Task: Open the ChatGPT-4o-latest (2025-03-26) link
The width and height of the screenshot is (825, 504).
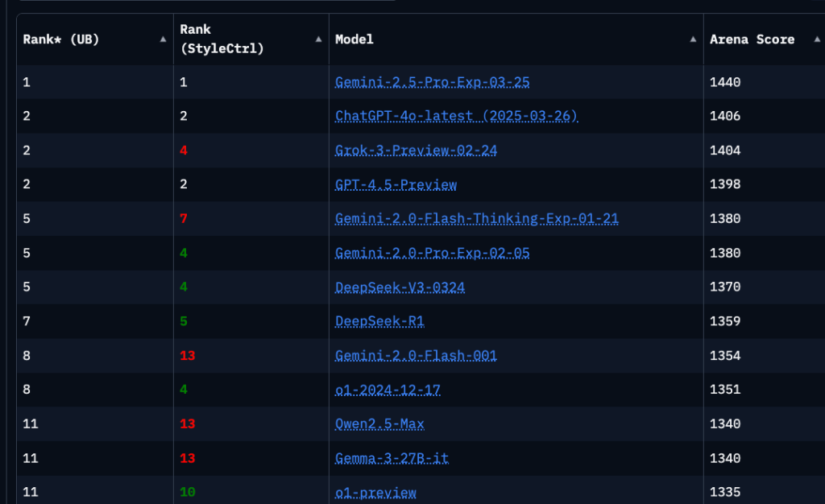Action: (456, 116)
